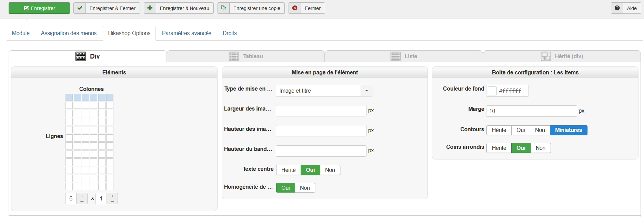The width and height of the screenshot is (644, 217).
Task: Select the Div grid layout icon
Action: 81,56
